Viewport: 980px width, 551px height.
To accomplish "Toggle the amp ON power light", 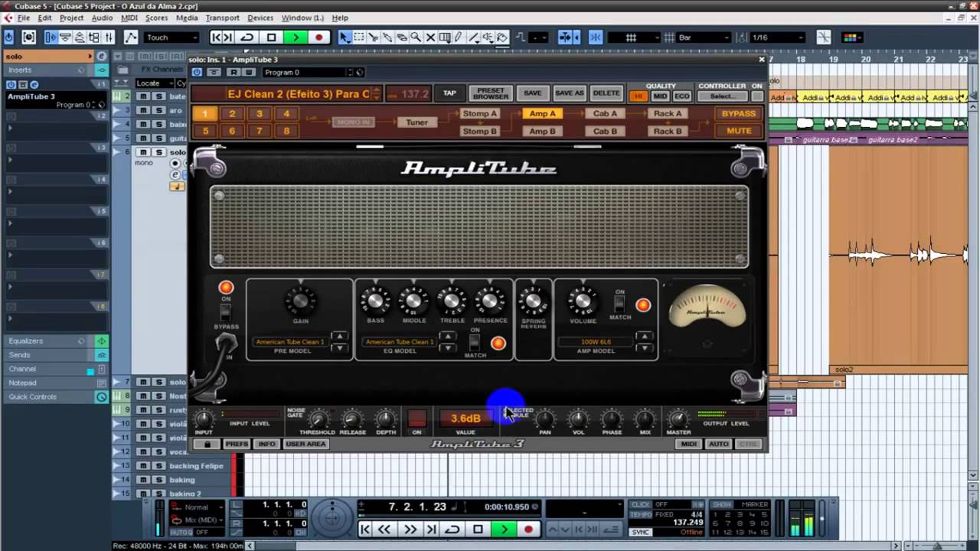I will pos(226,289).
